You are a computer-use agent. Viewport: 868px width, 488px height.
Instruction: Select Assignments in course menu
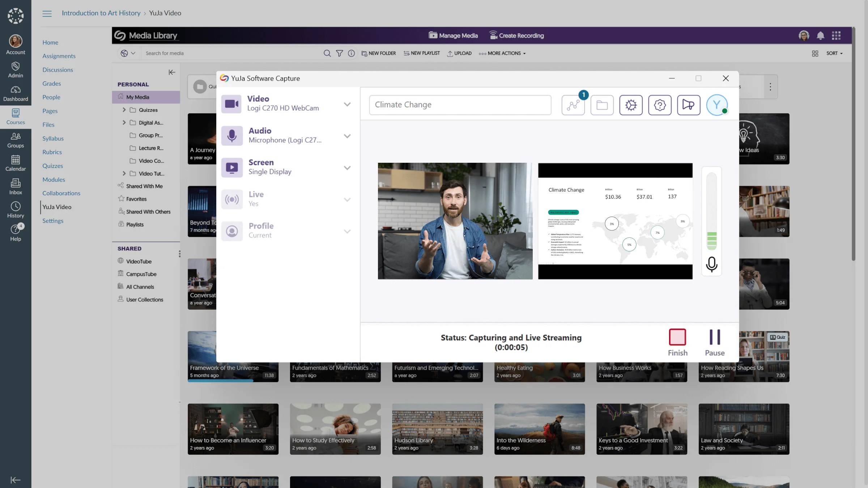click(x=59, y=56)
